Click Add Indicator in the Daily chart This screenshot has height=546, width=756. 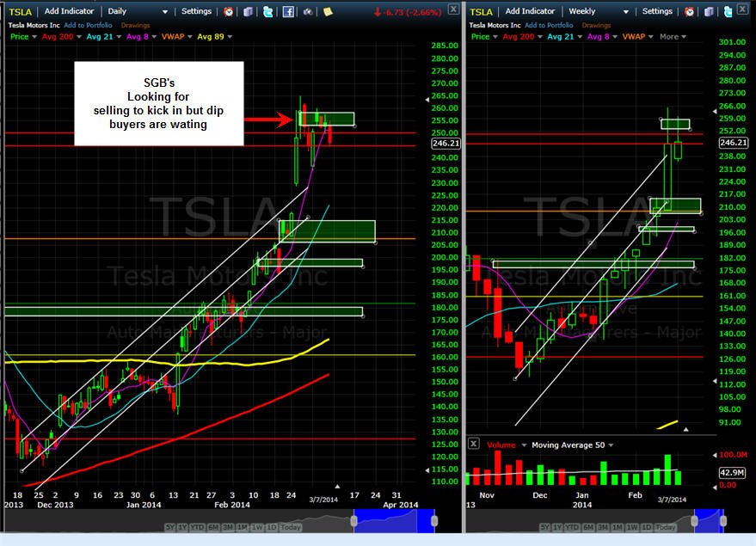pyautogui.click(x=69, y=11)
